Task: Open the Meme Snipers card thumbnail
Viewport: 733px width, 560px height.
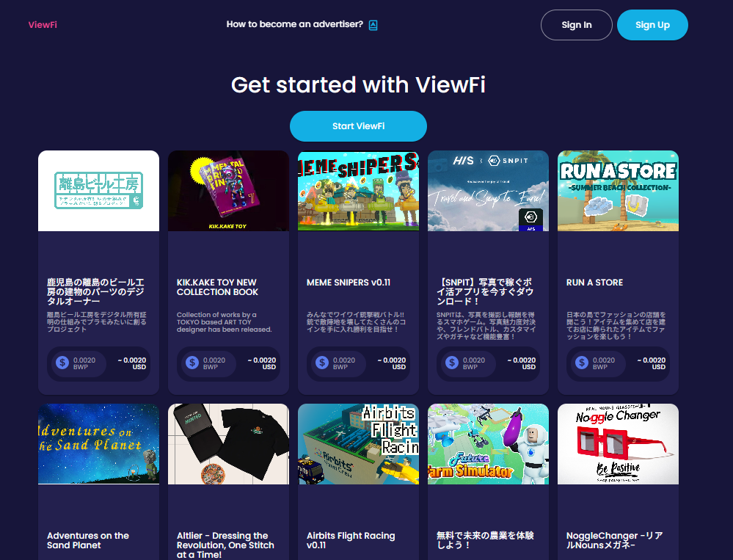Action: [359, 191]
